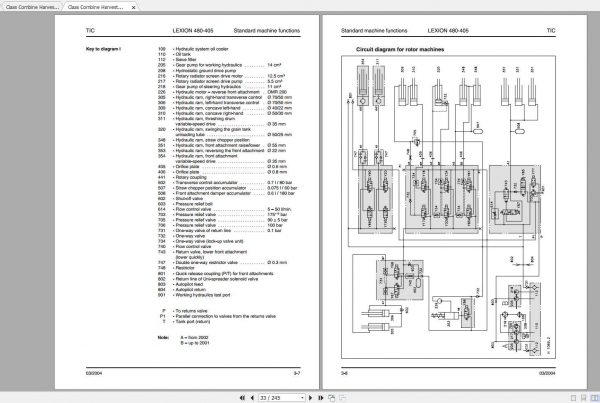Screen dimensions: 600x403
Task: Click the hydraulic circuit diagram on the right page
Action: 448,207
